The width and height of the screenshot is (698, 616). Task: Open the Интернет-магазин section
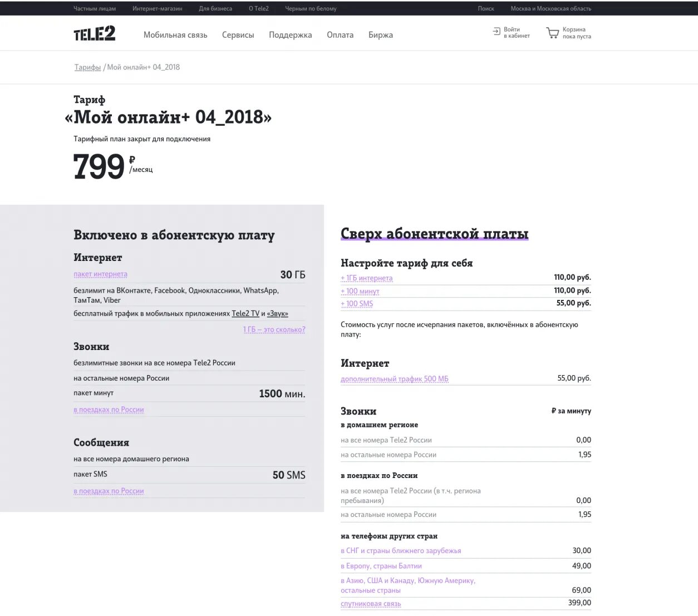[158, 8]
